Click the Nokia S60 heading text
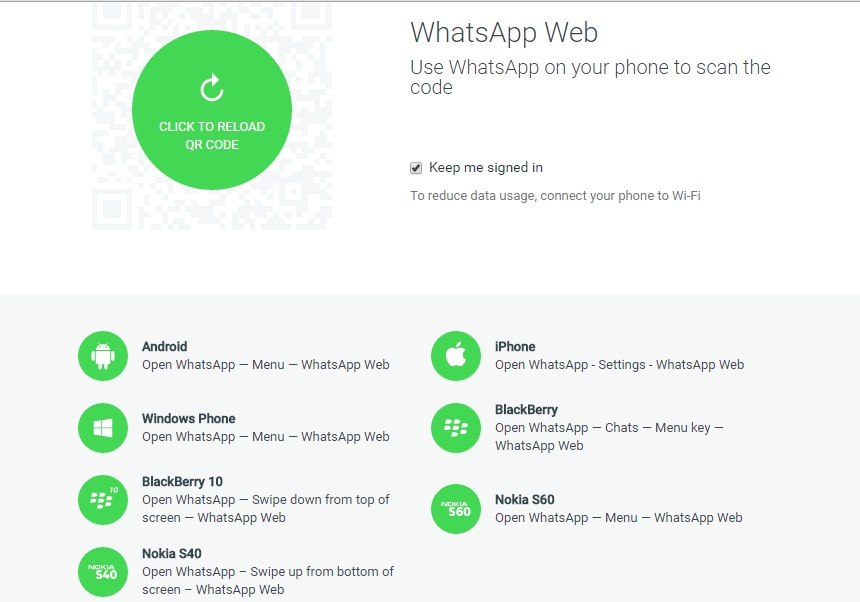The image size is (860, 602). (525, 499)
